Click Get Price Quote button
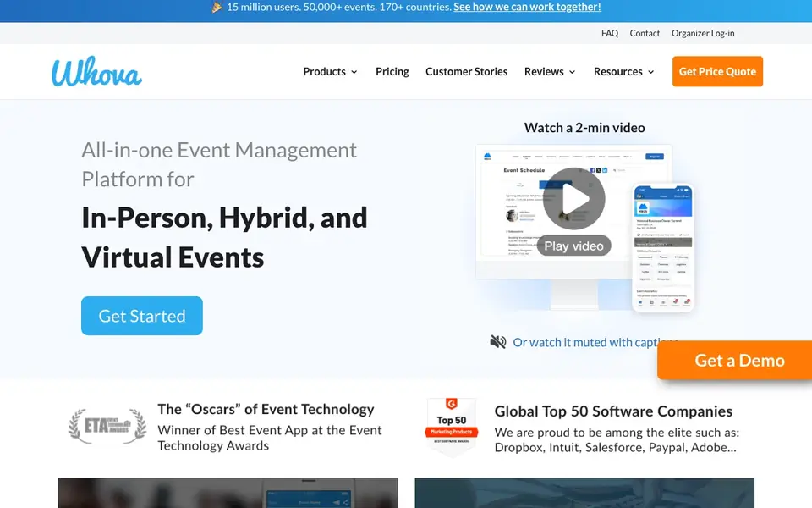This screenshot has width=812, height=508. [x=717, y=71]
